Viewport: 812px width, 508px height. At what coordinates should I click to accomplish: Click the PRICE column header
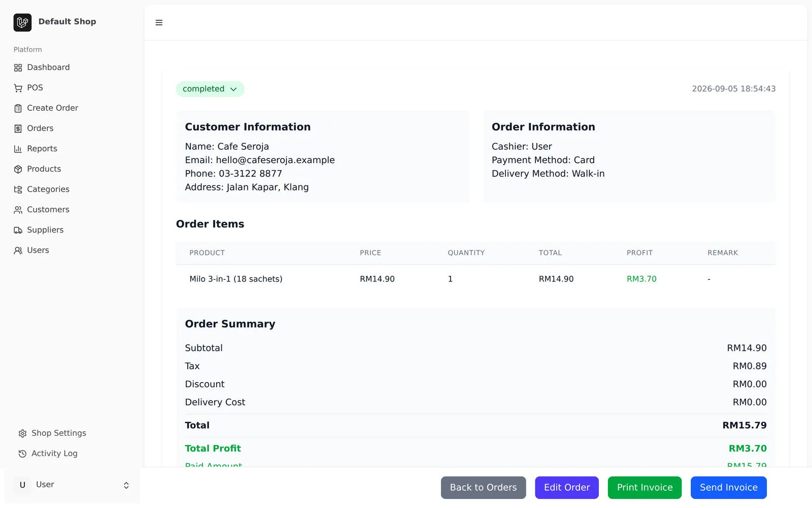[370, 253]
